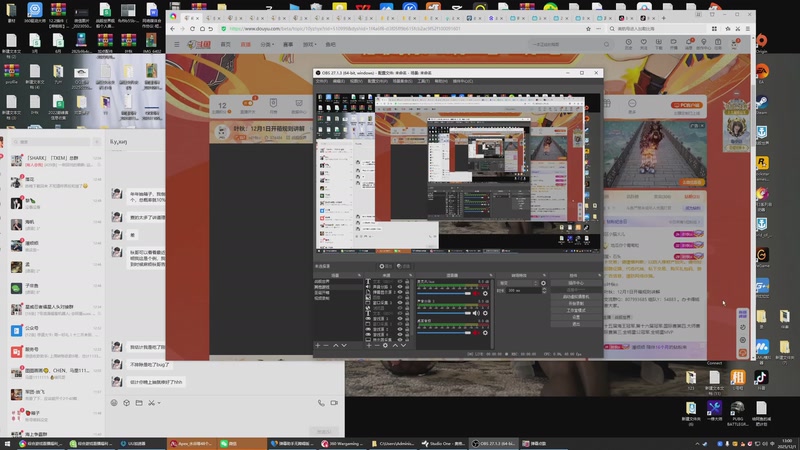Open Douyu 消息 notifications icon
The image size is (800, 450).
[688, 44]
